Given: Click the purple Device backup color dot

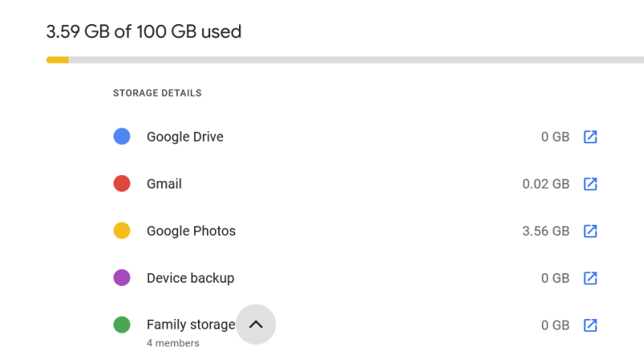Looking at the screenshot, I should coord(122,278).
